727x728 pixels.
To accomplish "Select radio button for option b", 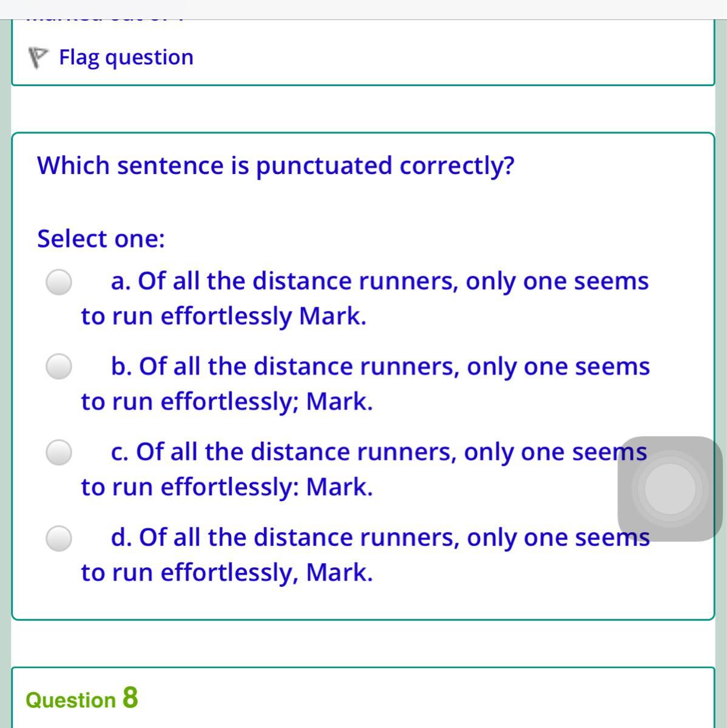I will [x=59, y=366].
